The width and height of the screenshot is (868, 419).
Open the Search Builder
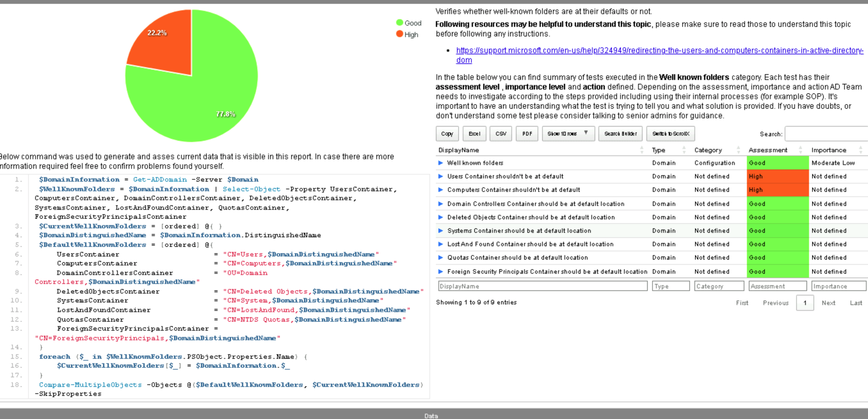pos(620,134)
